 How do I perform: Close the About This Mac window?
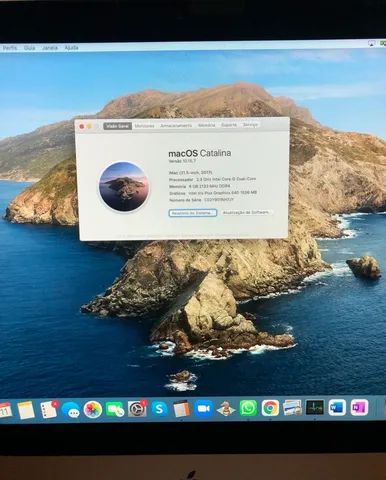[82, 126]
